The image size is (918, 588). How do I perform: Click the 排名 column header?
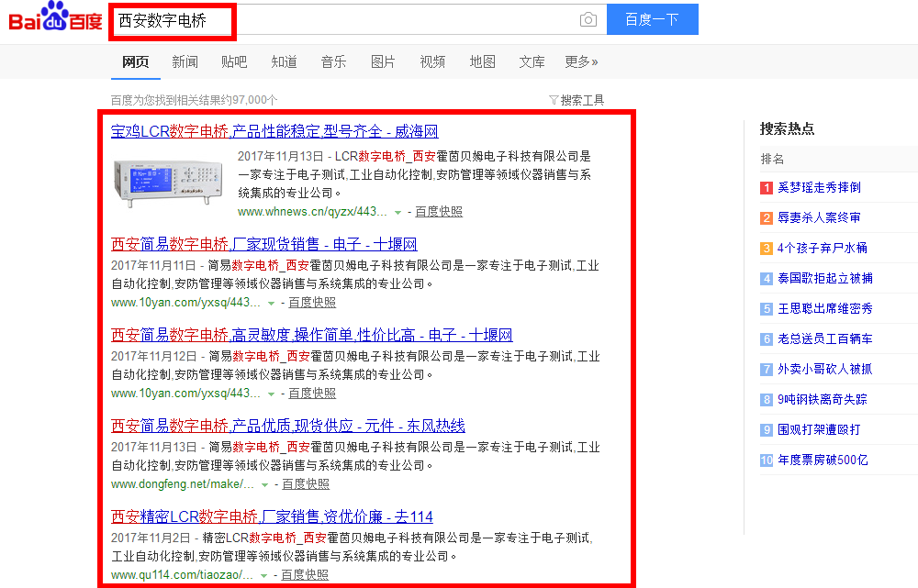tap(772, 159)
